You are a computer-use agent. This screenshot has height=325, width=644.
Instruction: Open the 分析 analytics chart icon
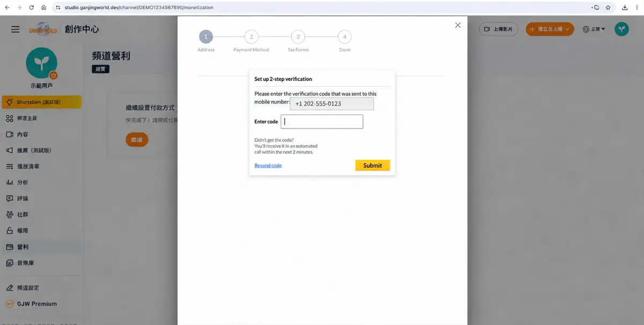click(x=10, y=182)
